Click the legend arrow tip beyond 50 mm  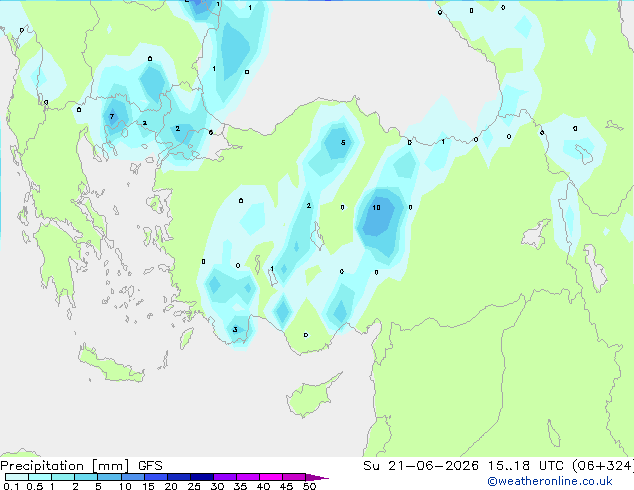317,477
